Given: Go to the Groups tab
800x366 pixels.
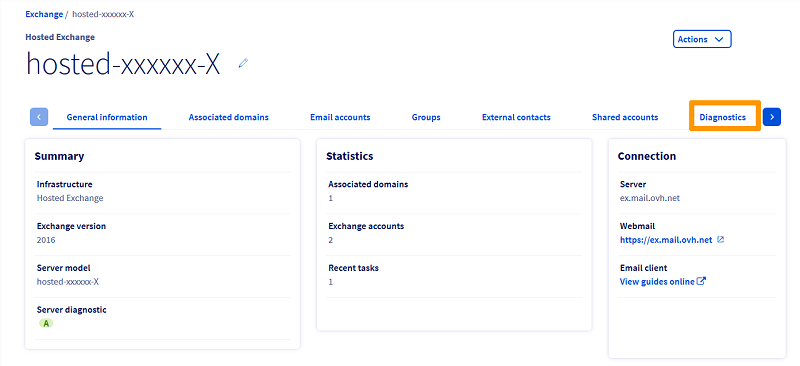Looking at the screenshot, I should (426, 117).
